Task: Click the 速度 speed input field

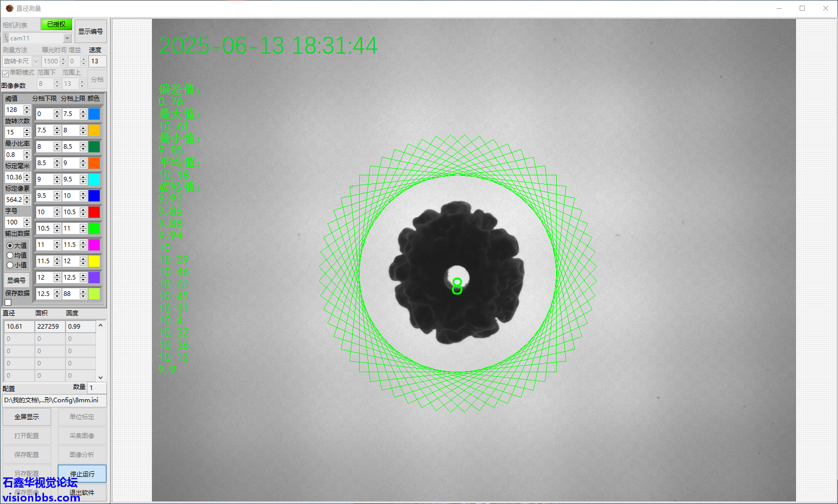Action: [97, 61]
